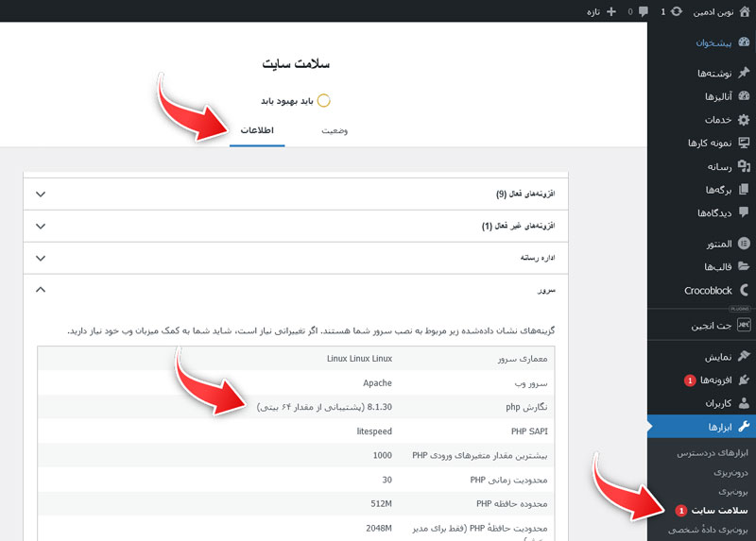This screenshot has height=541, width=756.
Task: Click the سلامت سایت red badge showing 1
Action: coord(680,511)
